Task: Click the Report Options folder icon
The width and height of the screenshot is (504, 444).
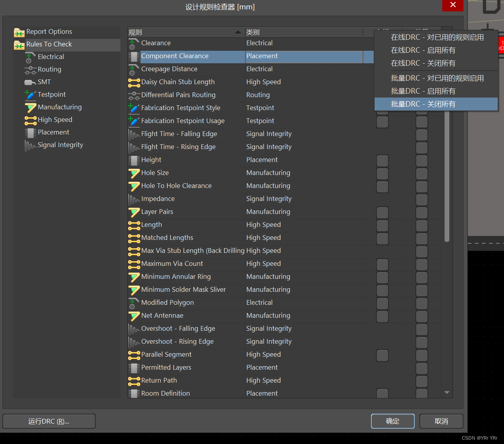Action: pos(19,32)
